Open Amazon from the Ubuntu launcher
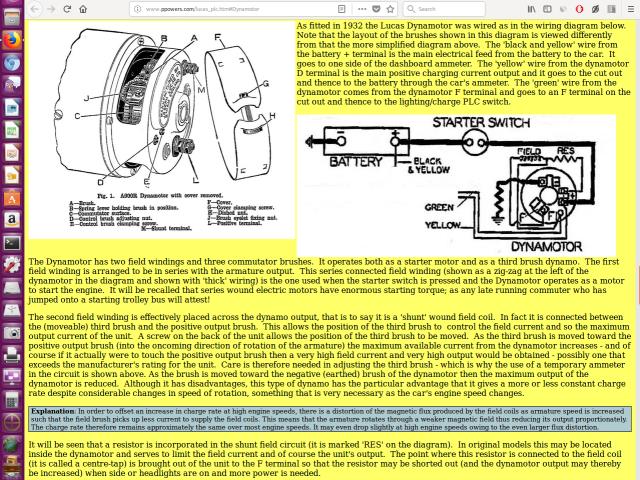 point(11,219)
